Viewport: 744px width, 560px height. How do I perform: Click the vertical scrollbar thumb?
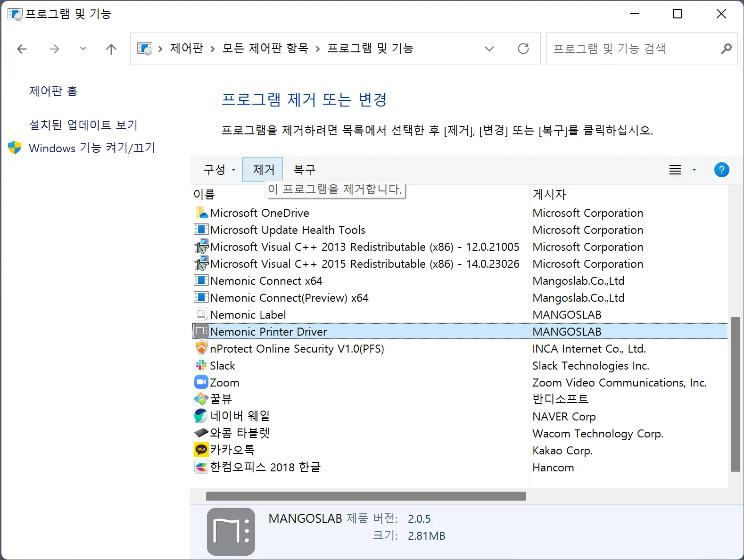736,394
